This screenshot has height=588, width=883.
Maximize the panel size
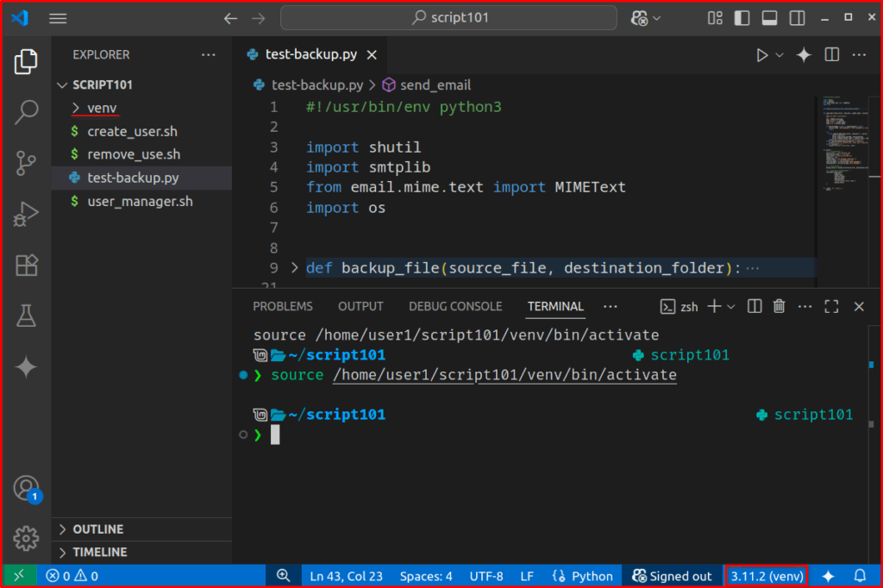832,306
